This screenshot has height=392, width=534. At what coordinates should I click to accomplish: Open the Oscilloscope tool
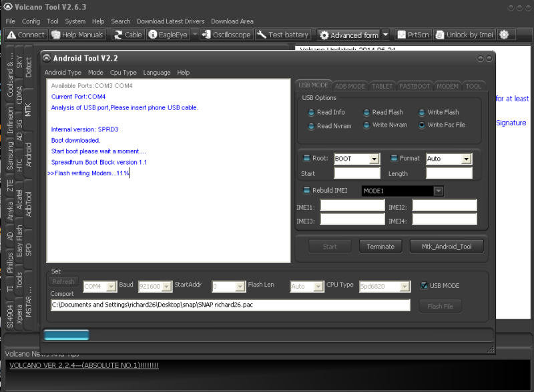click(x=207, y=35)
